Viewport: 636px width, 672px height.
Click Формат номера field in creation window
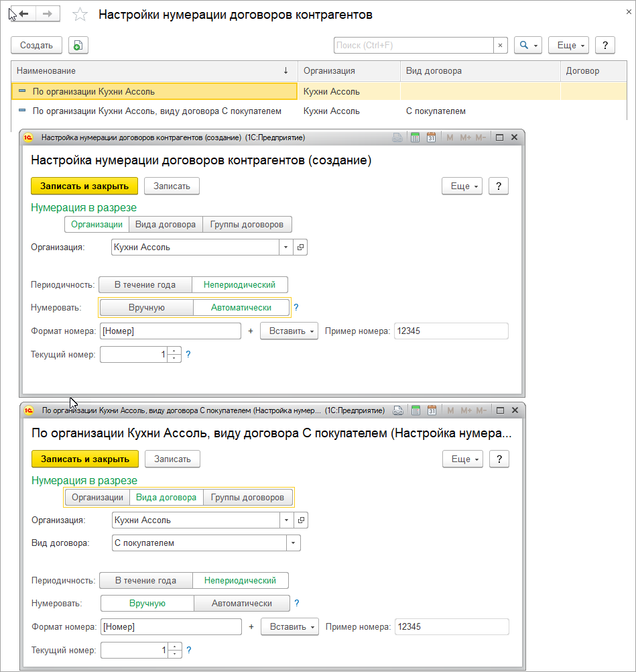(170, 331)
